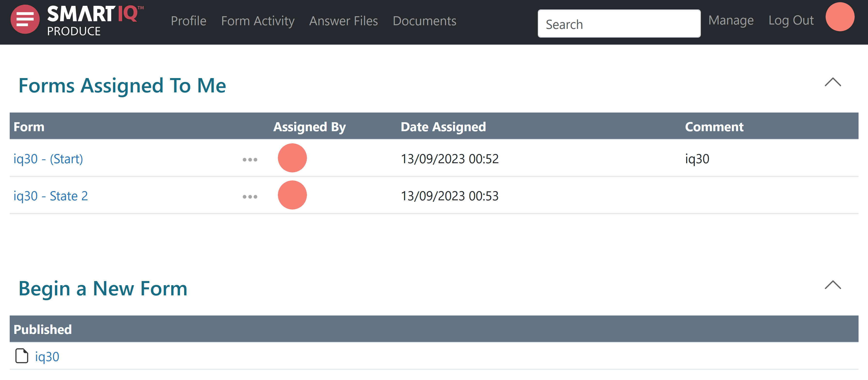The height and width of the screenshot is (380, 868).
Task: Open the Profile menu item
Action: coord(188,21)
